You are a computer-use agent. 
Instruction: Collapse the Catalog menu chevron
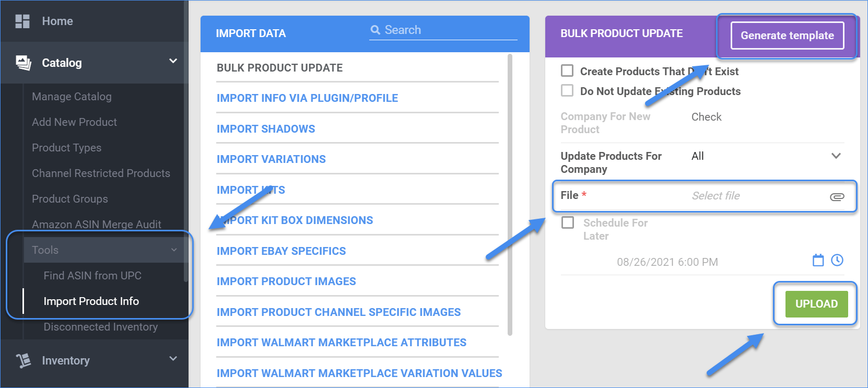[x=173, y=61]
